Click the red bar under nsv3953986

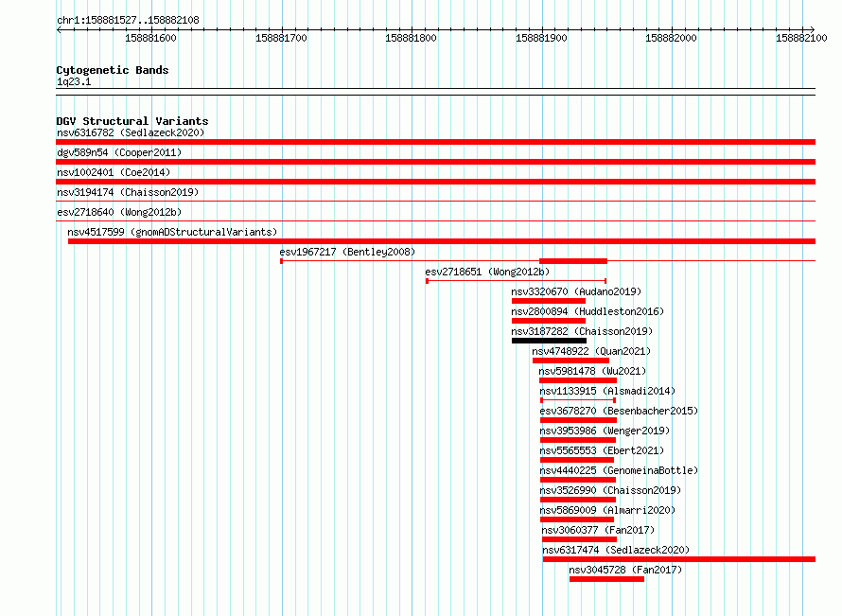pos(578,440)
